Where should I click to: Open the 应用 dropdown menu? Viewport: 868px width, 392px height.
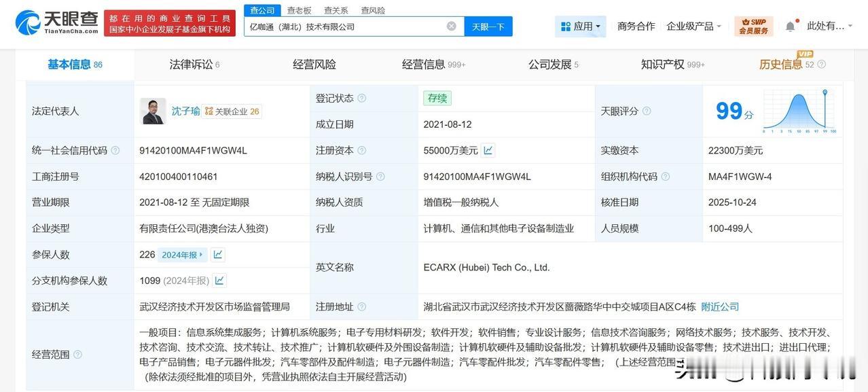[580, 26]
